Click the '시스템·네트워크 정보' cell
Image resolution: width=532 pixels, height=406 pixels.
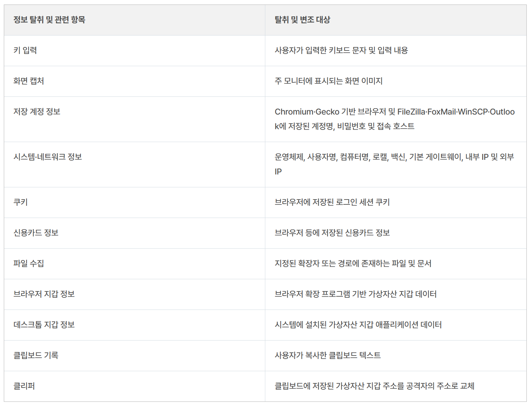tap(48, 157)
